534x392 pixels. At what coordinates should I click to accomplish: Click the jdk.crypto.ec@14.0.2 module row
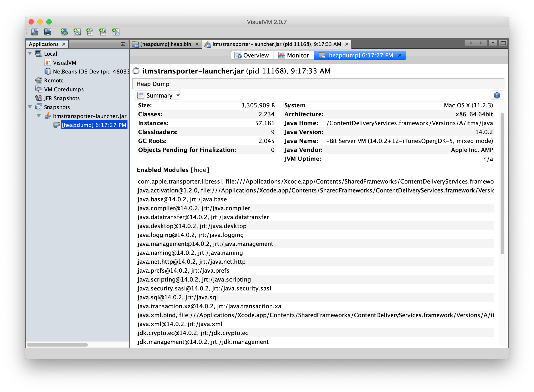pos(316,333)
